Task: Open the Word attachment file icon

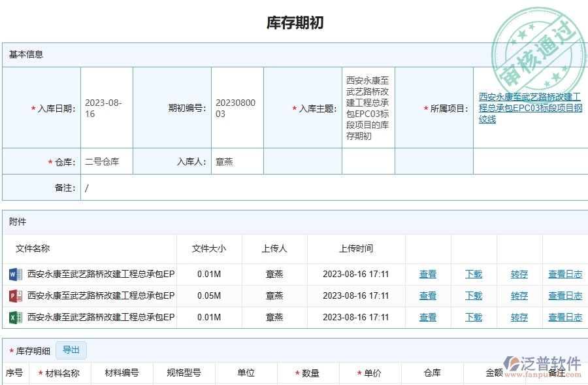Action: point(15,274)
